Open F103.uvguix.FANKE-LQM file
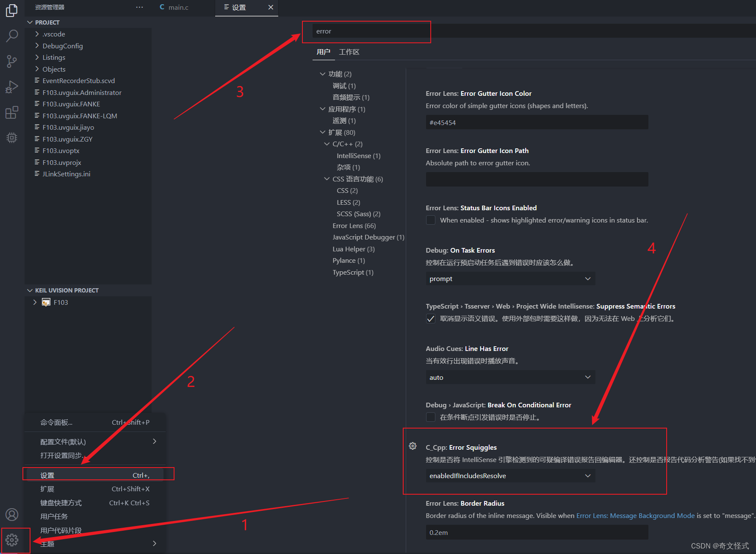This screenshot has width=756, height=554. point(80,116)
